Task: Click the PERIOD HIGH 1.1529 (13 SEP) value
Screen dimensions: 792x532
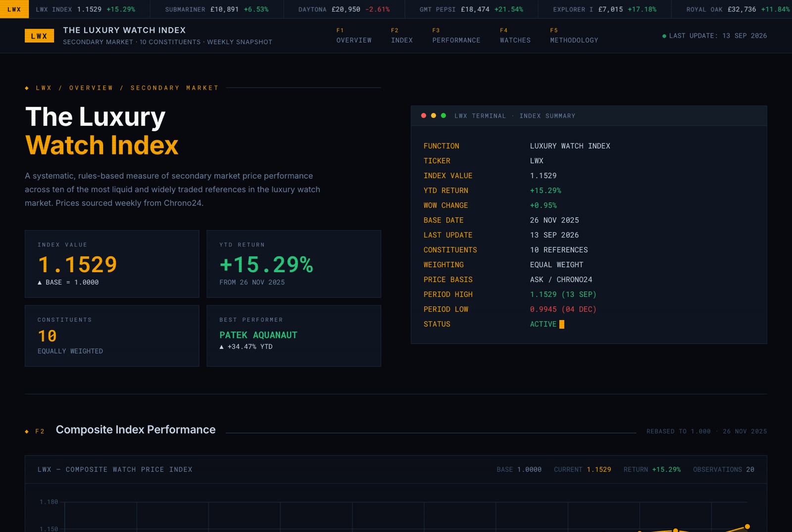Action: [563, 294]
